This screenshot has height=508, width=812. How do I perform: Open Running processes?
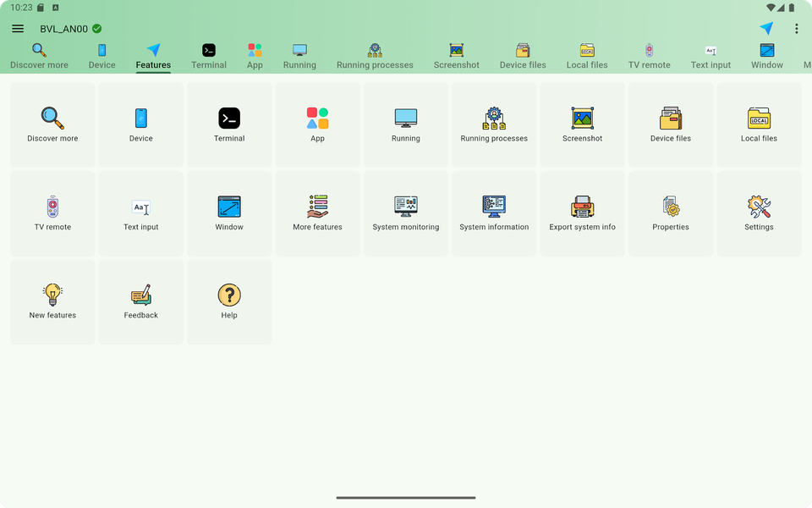493,124
